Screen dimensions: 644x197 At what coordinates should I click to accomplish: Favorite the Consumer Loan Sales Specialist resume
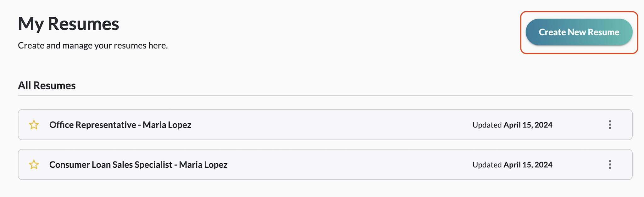pyautogui.click(x=34, y=165)
